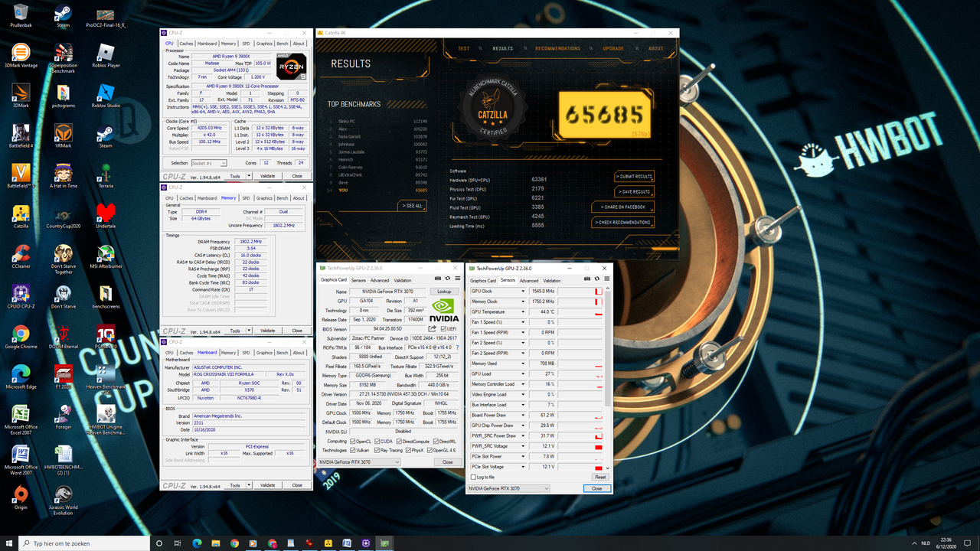Open the Origin desktop shortcut
Image resolution: width=980 pixels, height=551 pixels.
pos(21,497)
